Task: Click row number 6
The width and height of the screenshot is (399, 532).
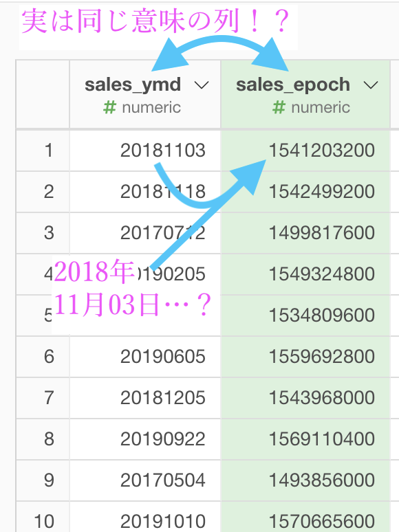Action: tap(49, 357)
